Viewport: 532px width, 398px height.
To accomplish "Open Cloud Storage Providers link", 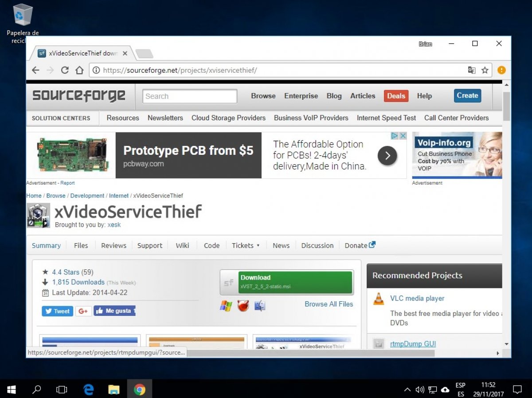I will tap(228, 118).
